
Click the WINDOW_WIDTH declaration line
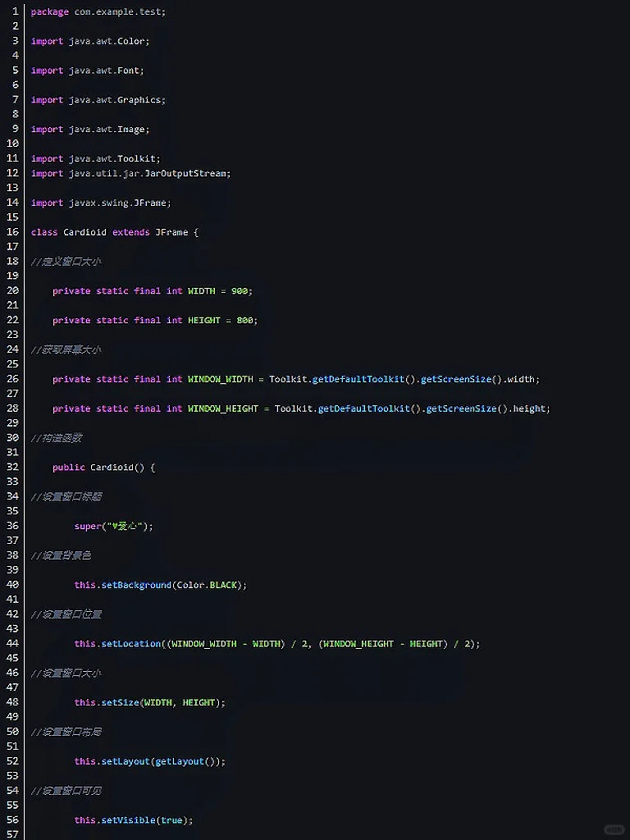point(296,379)
